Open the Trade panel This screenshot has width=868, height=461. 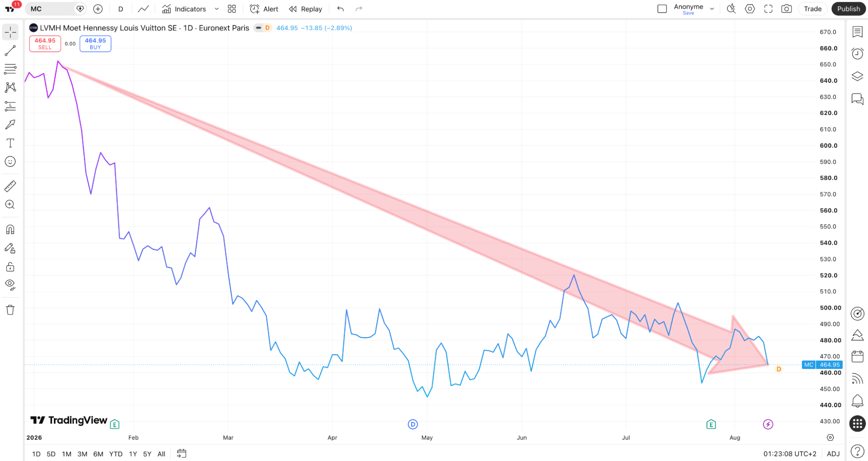(x=813, y=9)
